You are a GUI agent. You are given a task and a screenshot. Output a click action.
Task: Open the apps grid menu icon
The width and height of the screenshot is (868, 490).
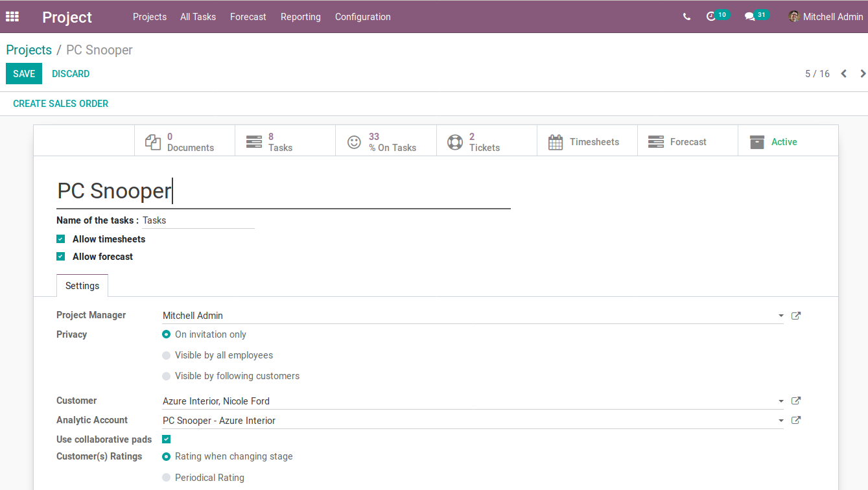(x=12, y=17)
